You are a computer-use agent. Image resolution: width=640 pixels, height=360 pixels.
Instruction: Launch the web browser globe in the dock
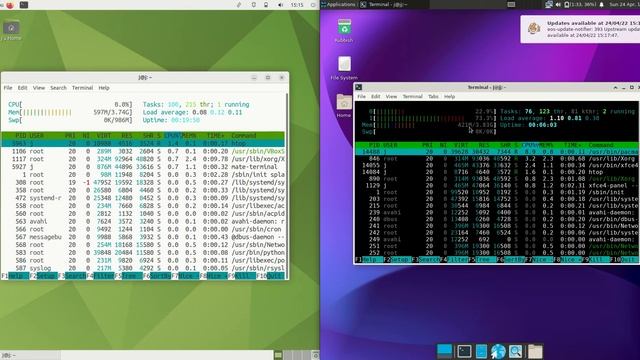pyautogui.click(x=498, y=351)
